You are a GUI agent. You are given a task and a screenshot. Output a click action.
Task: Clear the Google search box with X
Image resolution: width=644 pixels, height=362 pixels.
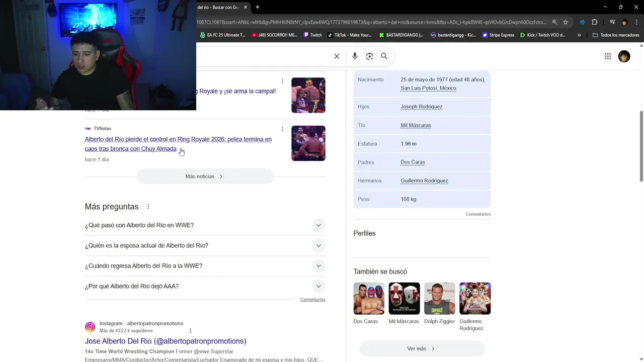tap(337, 56)
